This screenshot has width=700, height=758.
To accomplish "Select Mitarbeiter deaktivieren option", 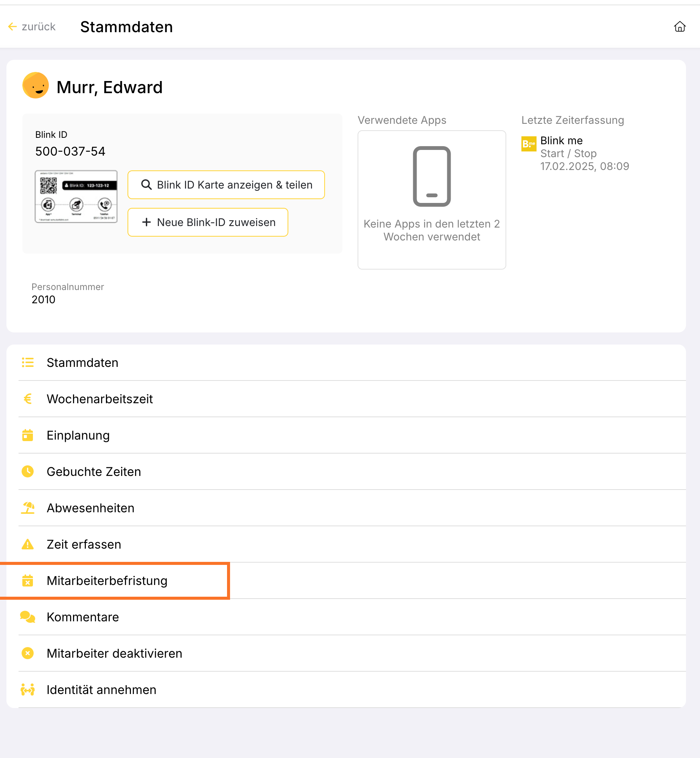I will [x=114, y=654].
